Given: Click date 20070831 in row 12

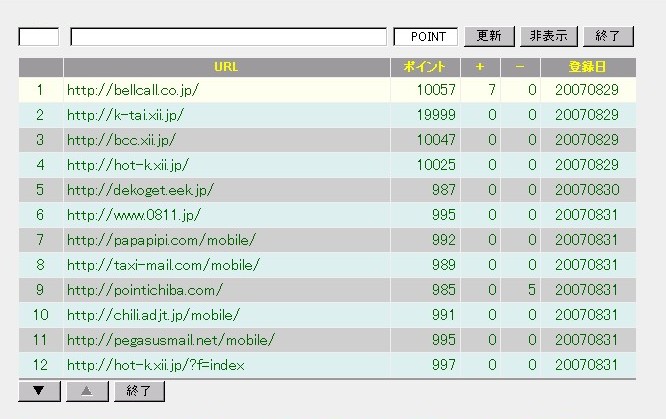Looking at the screenshot, I should [x=587, y=365].
